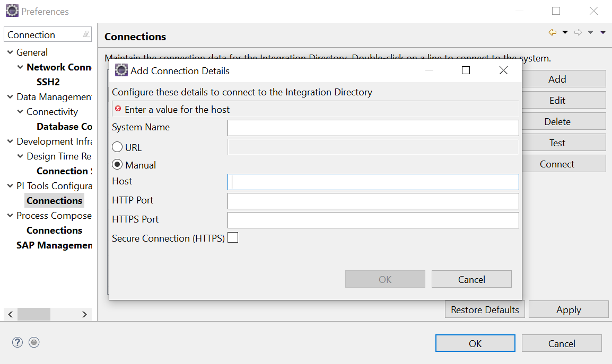Open the back history dropdown arrow
The width and height of the screenshot is (612, 364).
pyautogui.click(x=565, y=32)
